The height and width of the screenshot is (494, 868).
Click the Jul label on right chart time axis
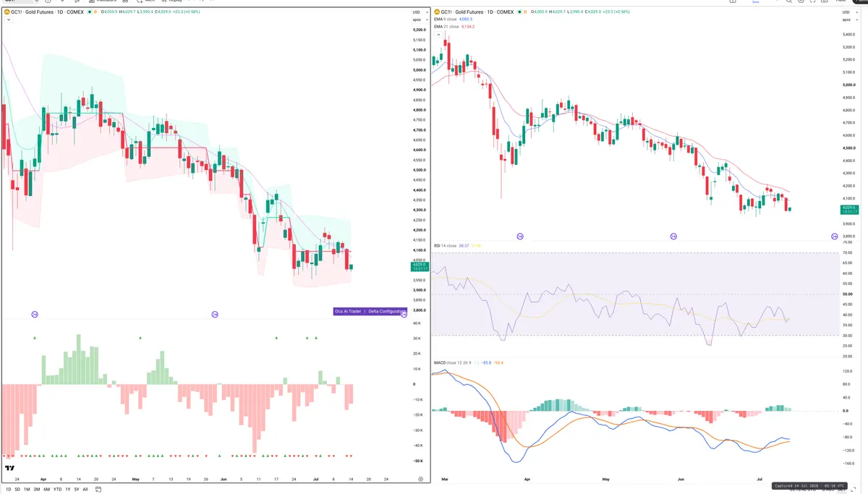pos(759,479)
